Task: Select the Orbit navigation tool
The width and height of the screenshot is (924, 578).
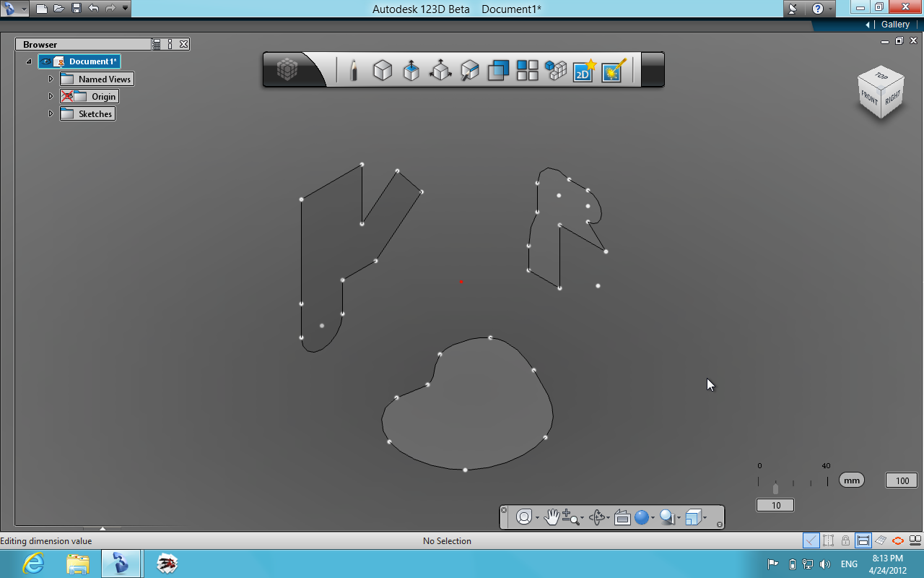Action: [524, 517]
